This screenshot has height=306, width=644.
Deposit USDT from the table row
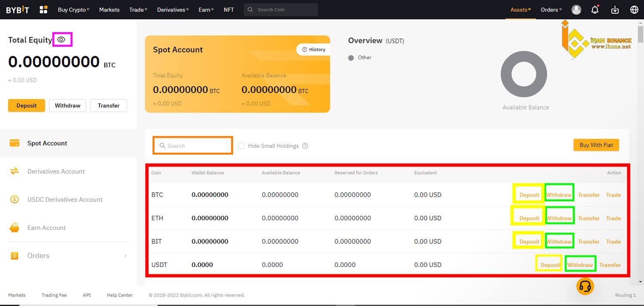pos(550,265)
